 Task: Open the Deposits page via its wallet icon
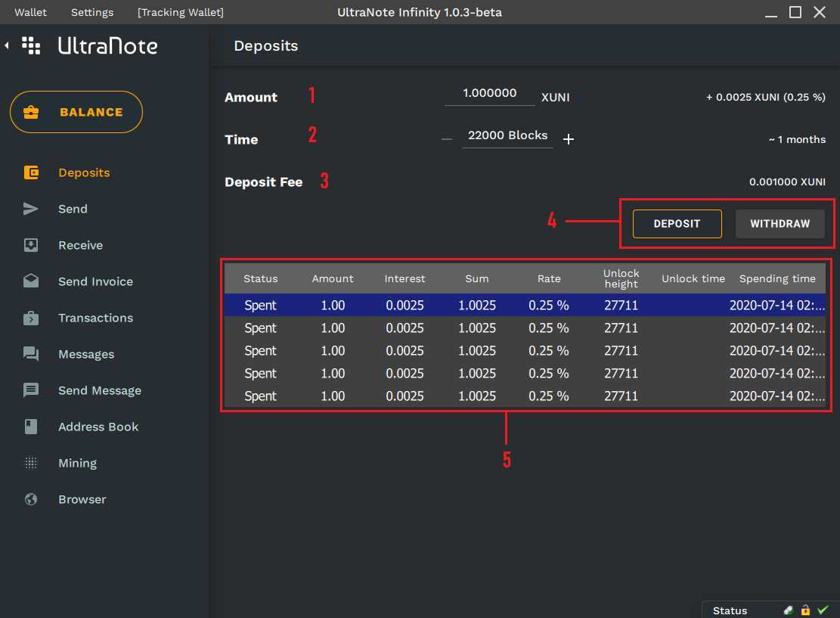(31, 172)
